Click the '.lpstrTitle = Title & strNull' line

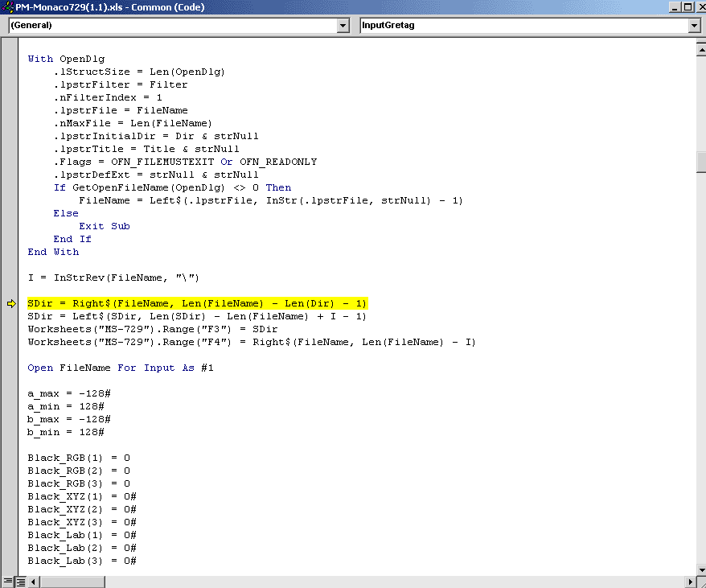tap(146, 149)
